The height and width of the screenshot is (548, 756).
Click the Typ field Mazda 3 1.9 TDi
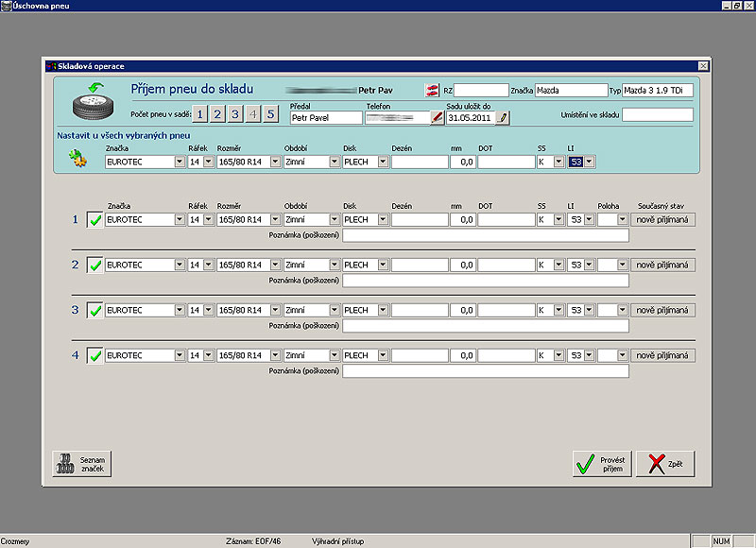tap(658, 90)
